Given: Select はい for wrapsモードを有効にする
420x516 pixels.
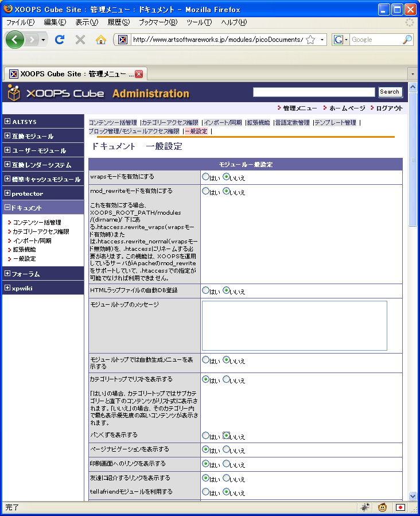Looking at the screenshot, I should [x=205, y=177].
